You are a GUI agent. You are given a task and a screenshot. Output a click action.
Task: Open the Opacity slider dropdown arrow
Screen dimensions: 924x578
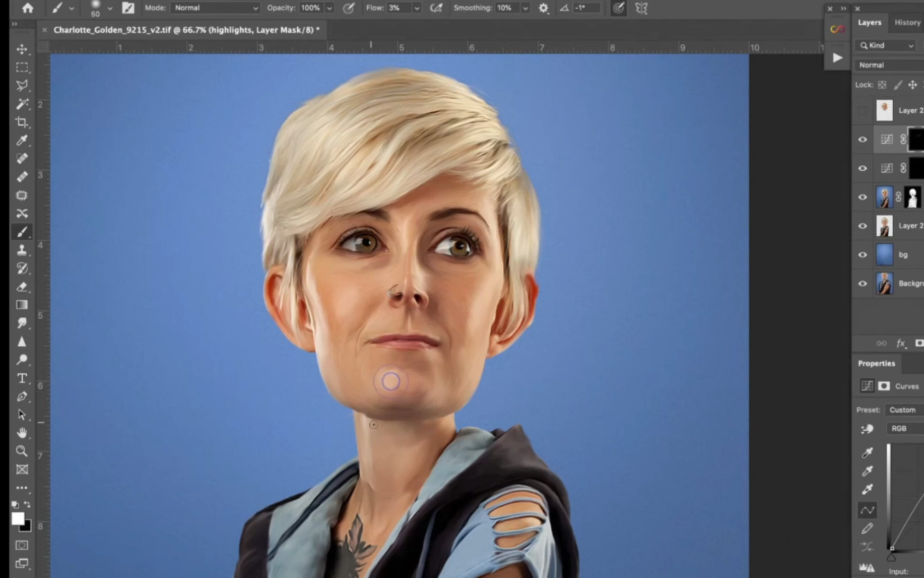(329, 8)
